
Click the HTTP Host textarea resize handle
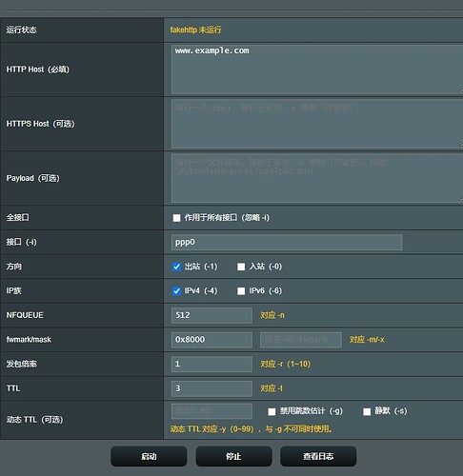pos(461,91)
